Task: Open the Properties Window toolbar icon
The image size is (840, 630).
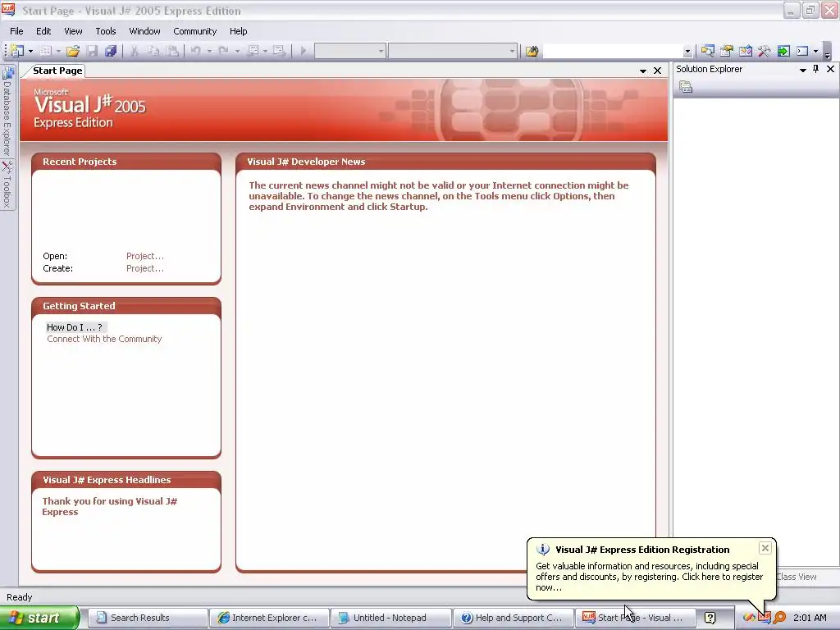Action: [x=727, y=51]
